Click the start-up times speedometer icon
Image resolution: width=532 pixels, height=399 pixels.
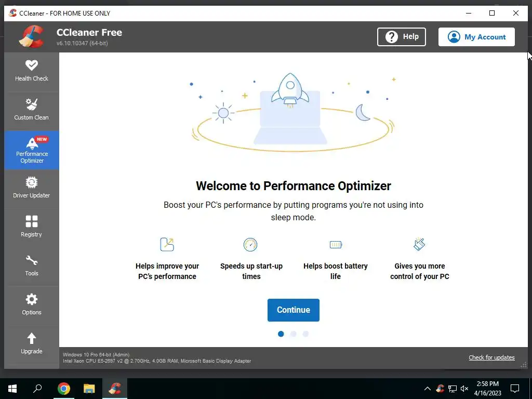[x=250, y=244]
